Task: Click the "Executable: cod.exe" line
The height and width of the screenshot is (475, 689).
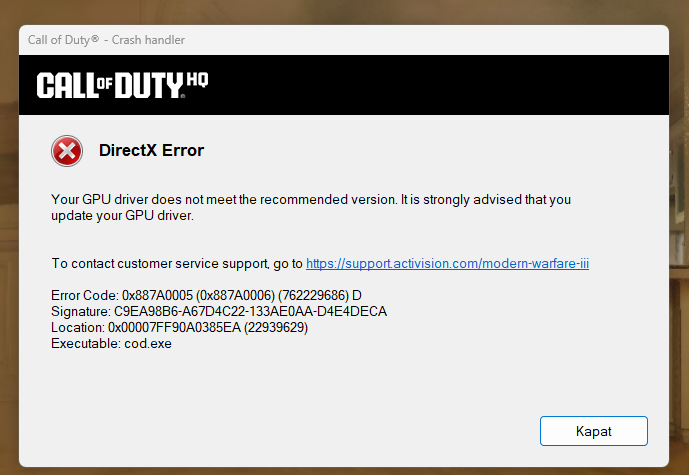Action: pos(111,343)
